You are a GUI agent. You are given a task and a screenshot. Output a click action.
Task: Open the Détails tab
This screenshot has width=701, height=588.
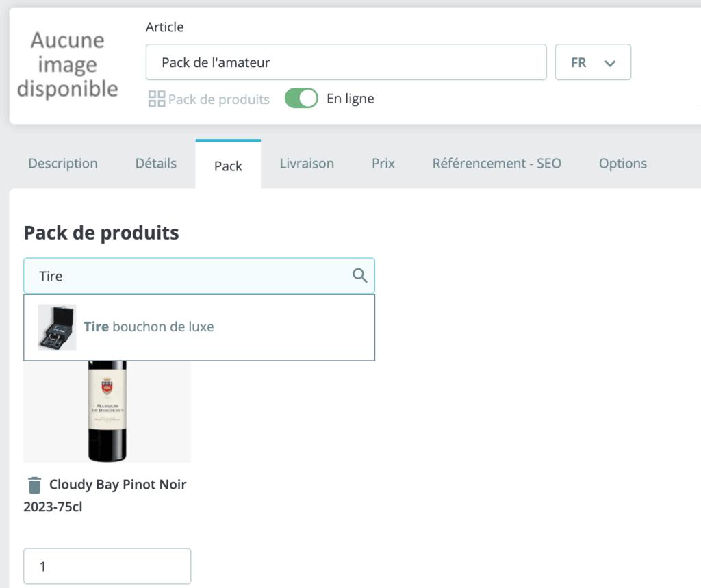click(156, 164)
